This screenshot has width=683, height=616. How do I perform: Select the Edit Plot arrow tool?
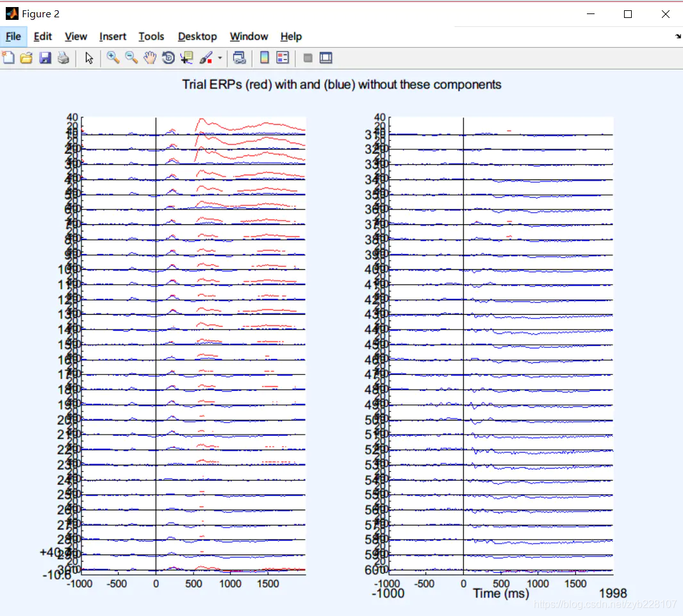click(x=89, y=58)
